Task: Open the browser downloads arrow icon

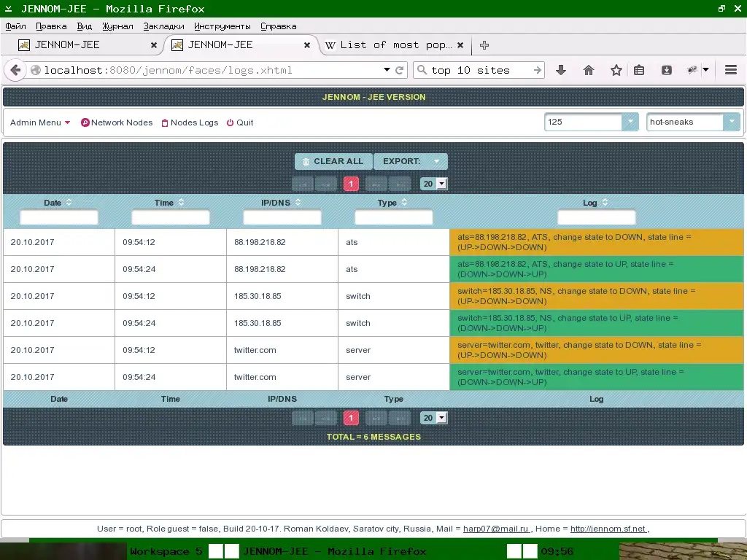Action: click(561, 71)
